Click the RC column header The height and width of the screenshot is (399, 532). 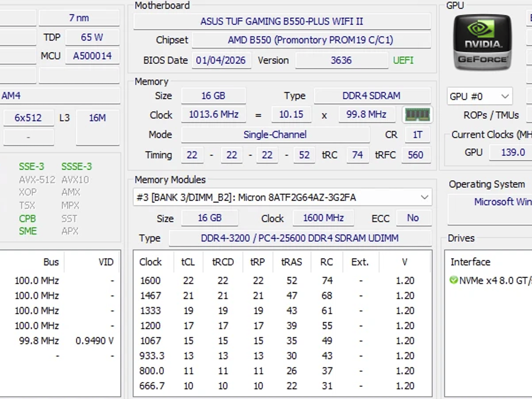(327, 262)
